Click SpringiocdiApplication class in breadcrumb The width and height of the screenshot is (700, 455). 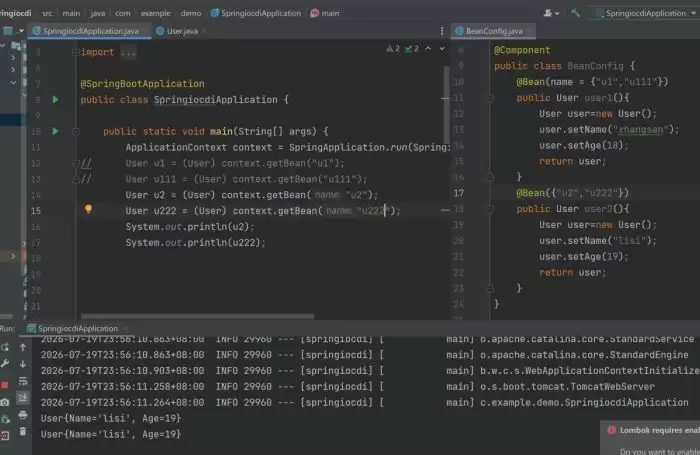click(x=256, y=13)
